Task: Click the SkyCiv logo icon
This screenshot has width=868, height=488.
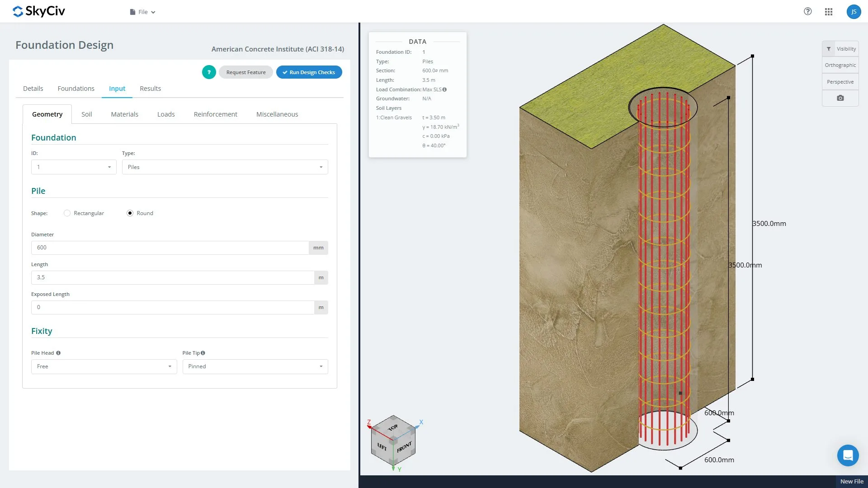Action: [x=18, y=12]
